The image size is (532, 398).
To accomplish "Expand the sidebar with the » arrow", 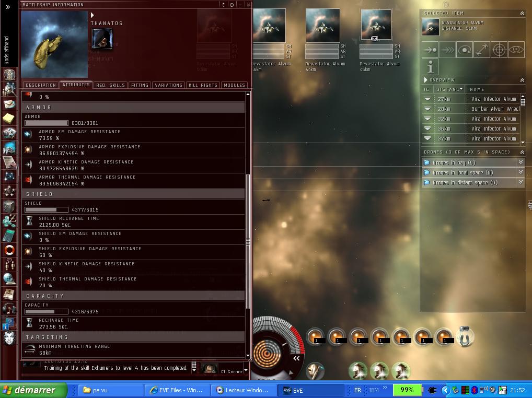I will [8, 7].
